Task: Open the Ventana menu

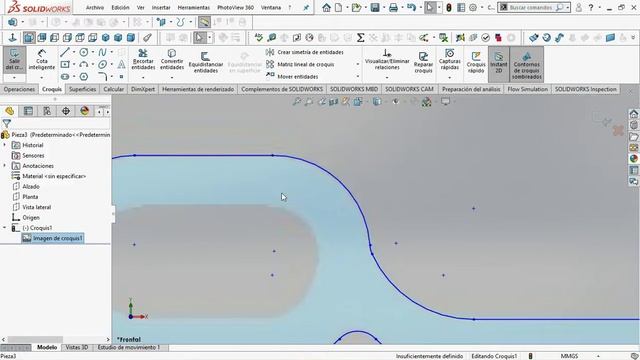Action: point(271,7)
